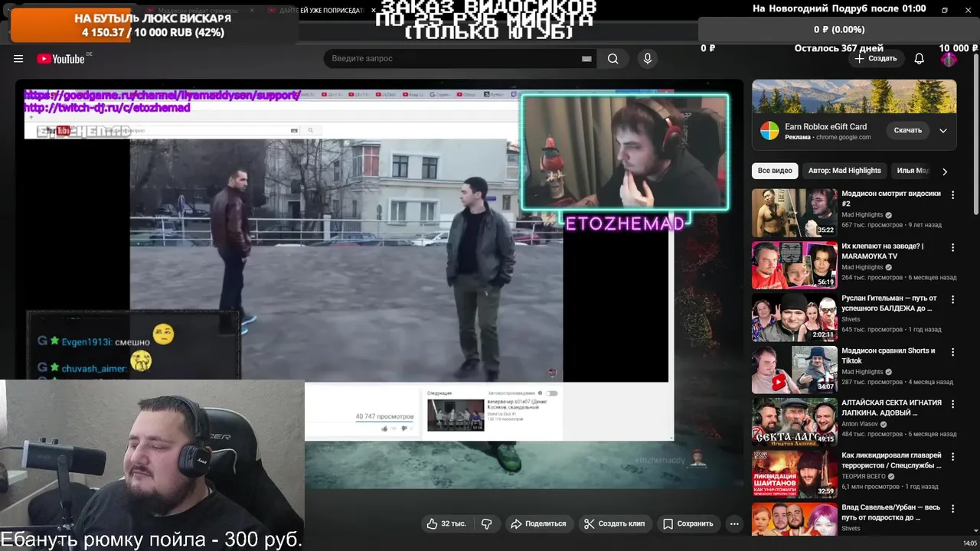Screen dimensions: 980x551
Task: Open thumbnail of Алтайская секта Игнатия Лапкина
Action: tap(795, 422)
